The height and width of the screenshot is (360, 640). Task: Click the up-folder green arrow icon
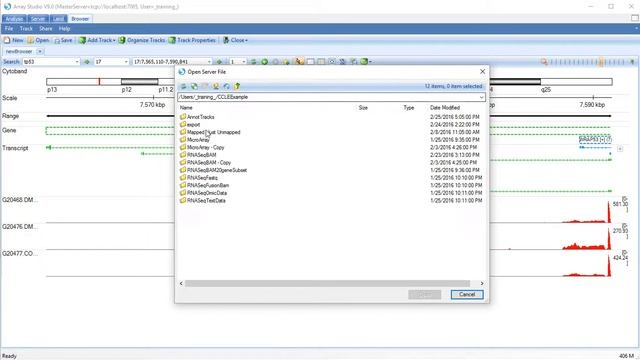[x=237, y=86]
